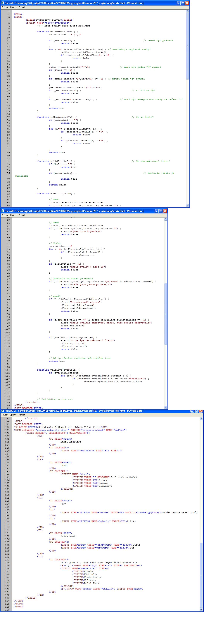Click the line 'function volbaTyp(typField) {'
Screen dimensions: 204x644
click(58, 370)
